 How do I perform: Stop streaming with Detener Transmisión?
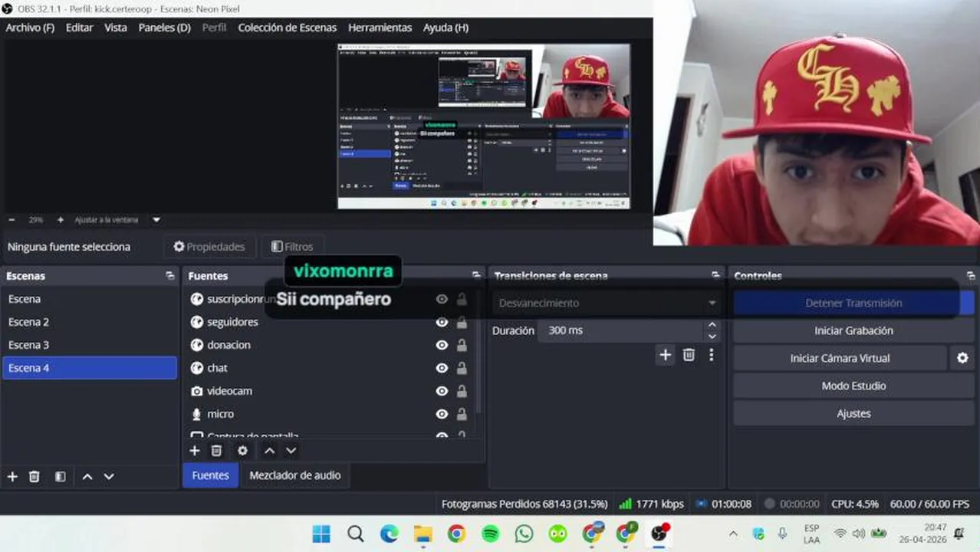pyautogui.click(x=853, y=303)
